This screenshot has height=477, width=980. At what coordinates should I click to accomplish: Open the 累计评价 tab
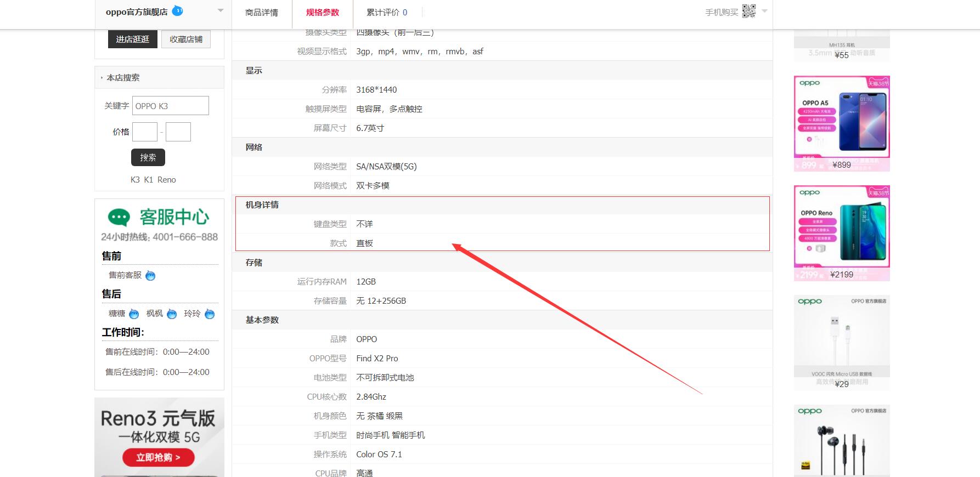[x=387, y=13]
